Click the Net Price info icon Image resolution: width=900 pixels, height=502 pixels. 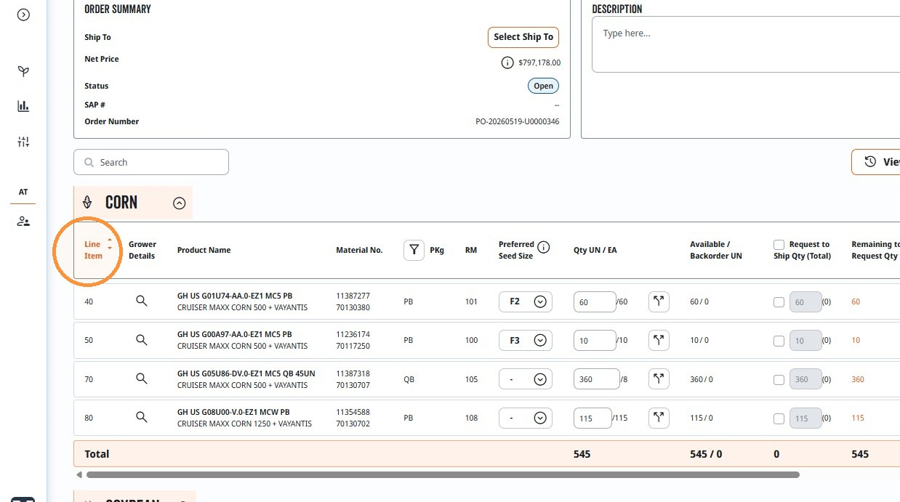tap(507, 63)
